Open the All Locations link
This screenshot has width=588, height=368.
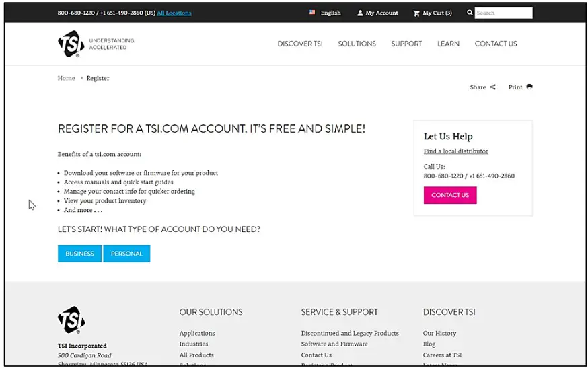tap(174, 13)
